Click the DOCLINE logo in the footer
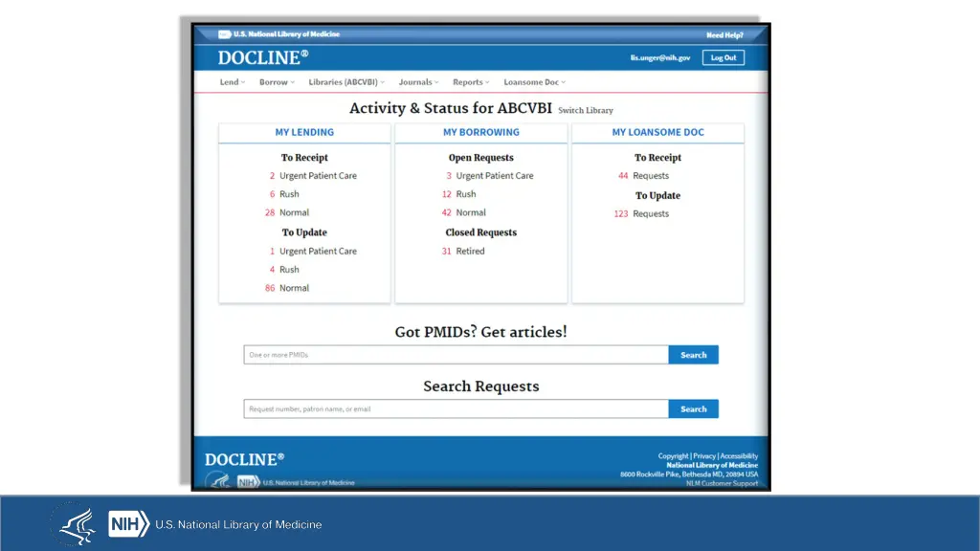 tap(244, 460)
